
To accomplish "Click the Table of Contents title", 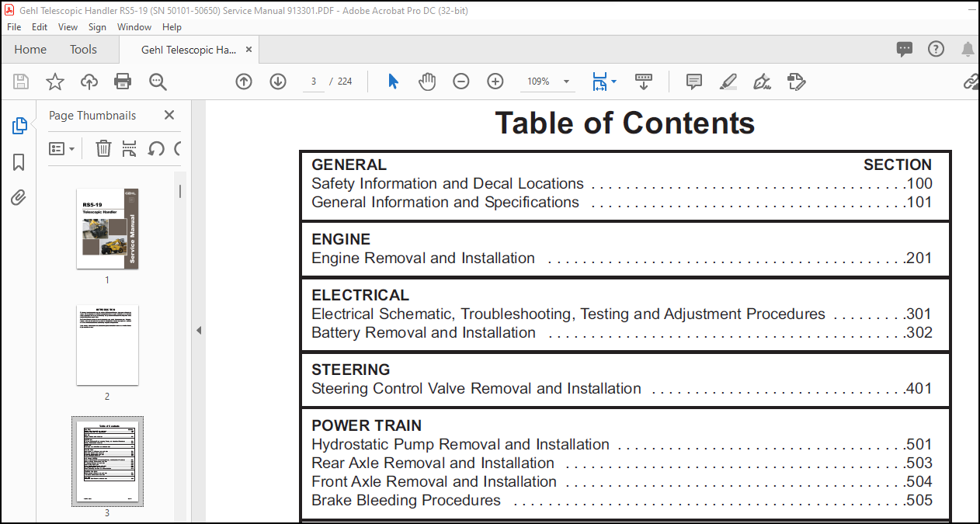I will 625,123.
